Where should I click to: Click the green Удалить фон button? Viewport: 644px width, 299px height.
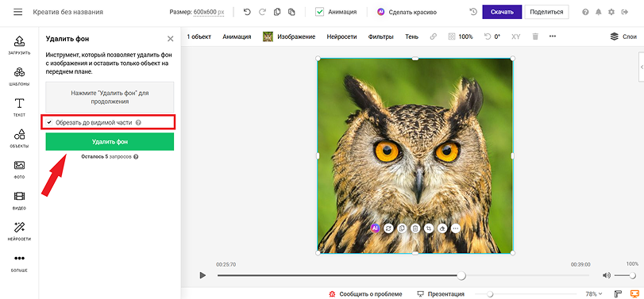pyautogui.click(x=110, y=141)
